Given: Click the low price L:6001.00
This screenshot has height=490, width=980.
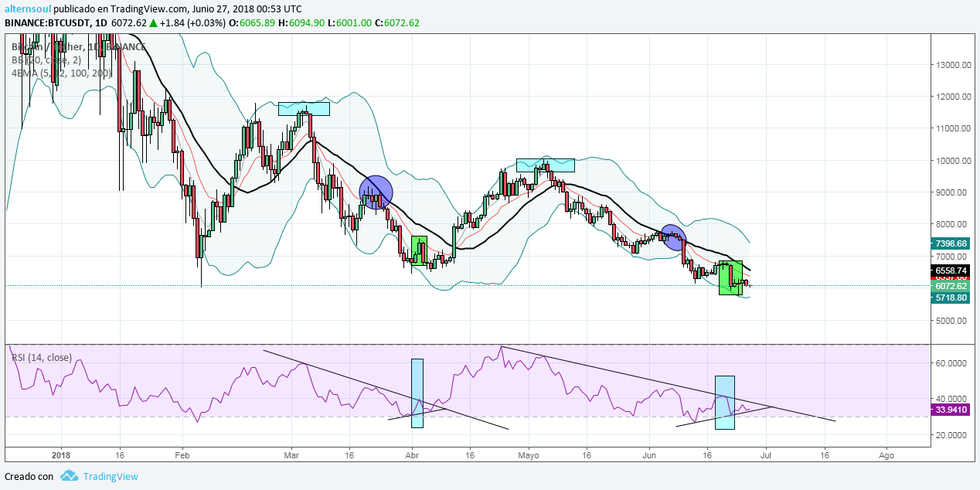Looking at the screenshot, I should [x=349, y=22].
